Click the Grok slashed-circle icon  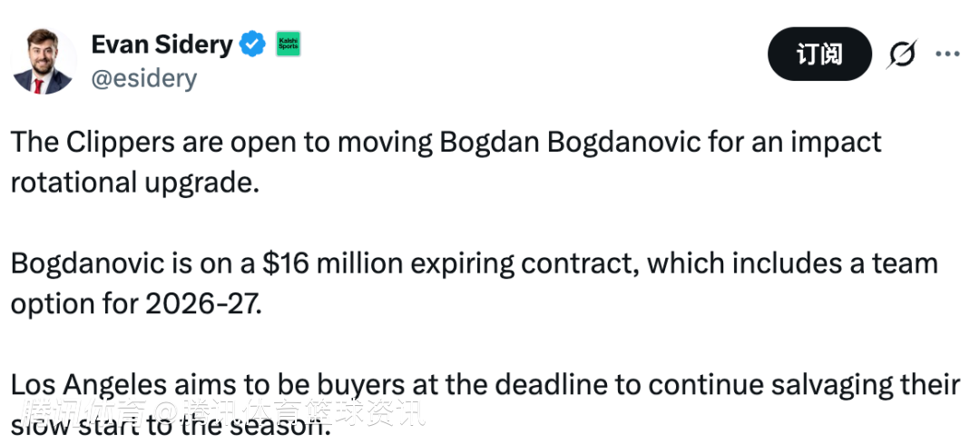point(901,54)
